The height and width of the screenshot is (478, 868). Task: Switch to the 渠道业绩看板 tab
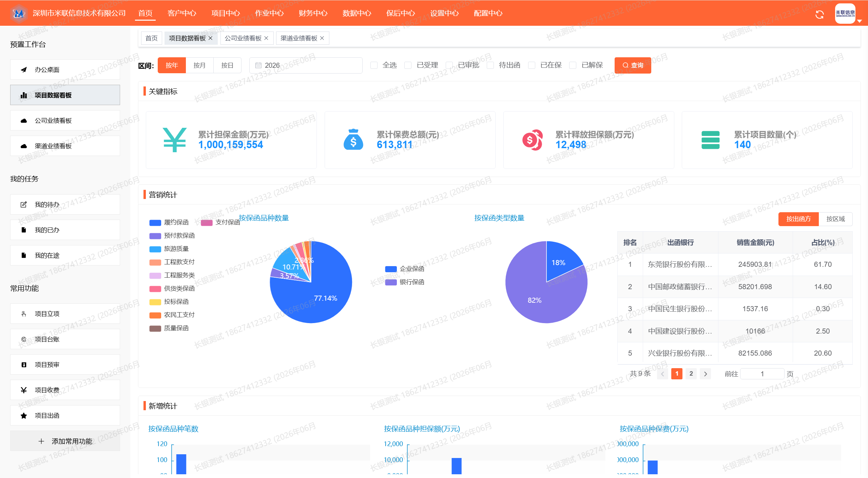[299, 38]
